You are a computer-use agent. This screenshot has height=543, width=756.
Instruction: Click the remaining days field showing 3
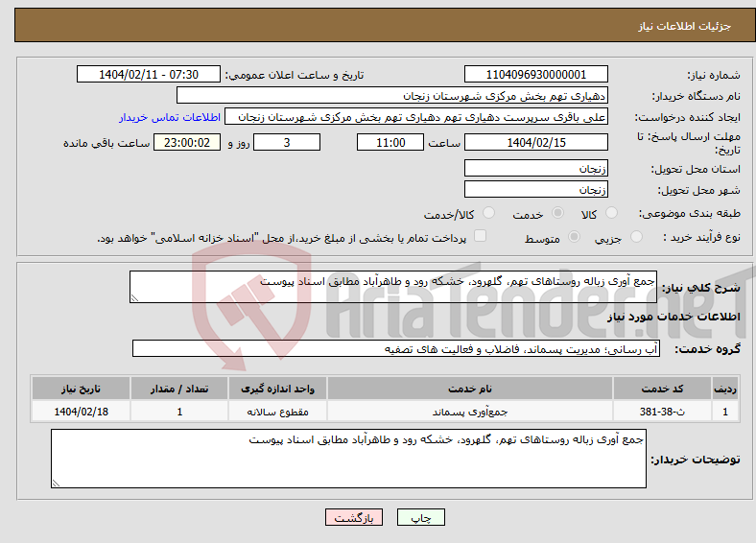(x=287, y=142)
